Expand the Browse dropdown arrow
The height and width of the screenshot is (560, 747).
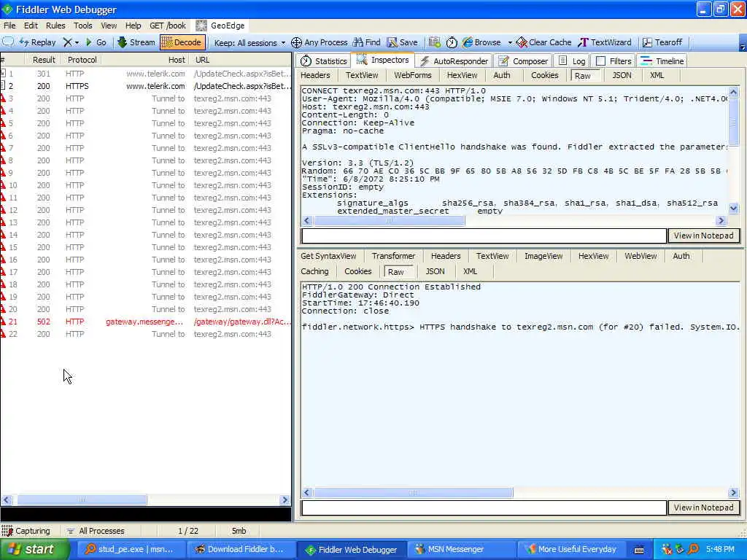(x=509, y=43)
